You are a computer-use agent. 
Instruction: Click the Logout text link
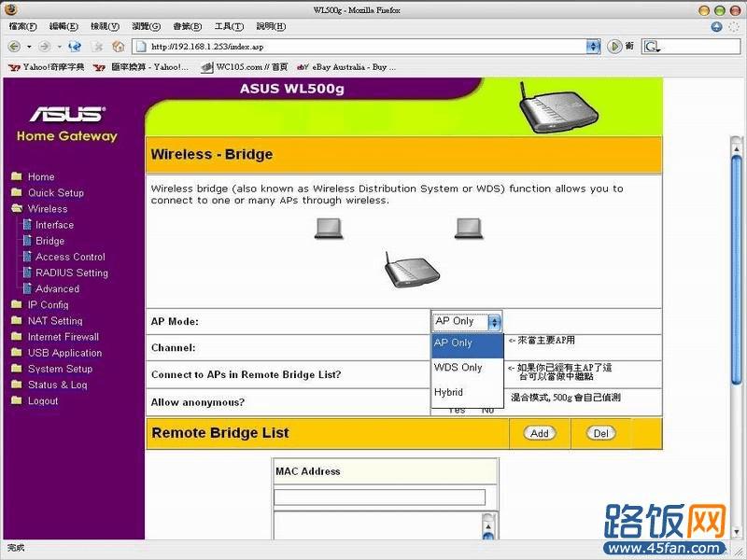pos(43,401)
